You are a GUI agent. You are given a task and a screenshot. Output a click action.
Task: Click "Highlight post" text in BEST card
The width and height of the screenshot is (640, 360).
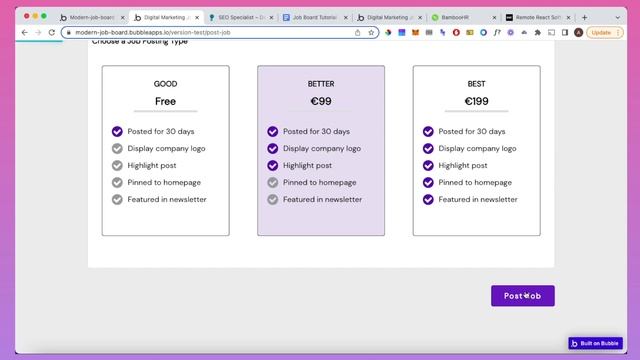coord(463,165)
